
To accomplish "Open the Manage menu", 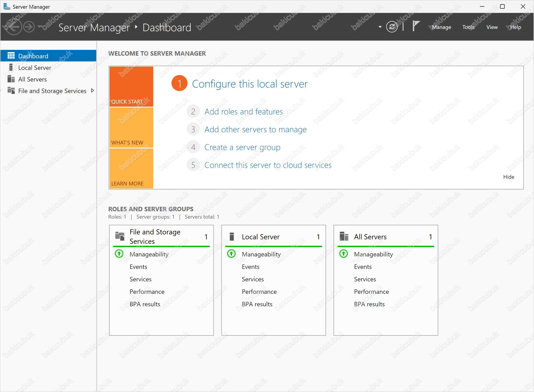I will coord(441,27).
